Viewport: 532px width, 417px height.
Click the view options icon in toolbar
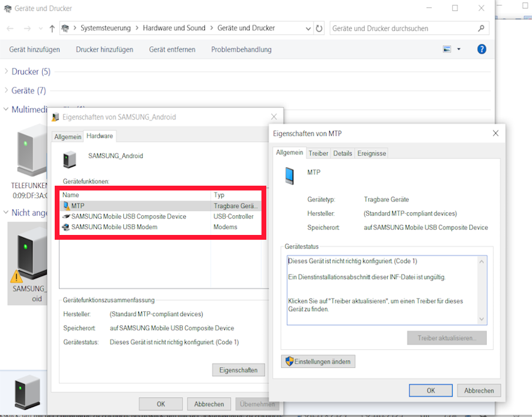(x=447, y=49)
